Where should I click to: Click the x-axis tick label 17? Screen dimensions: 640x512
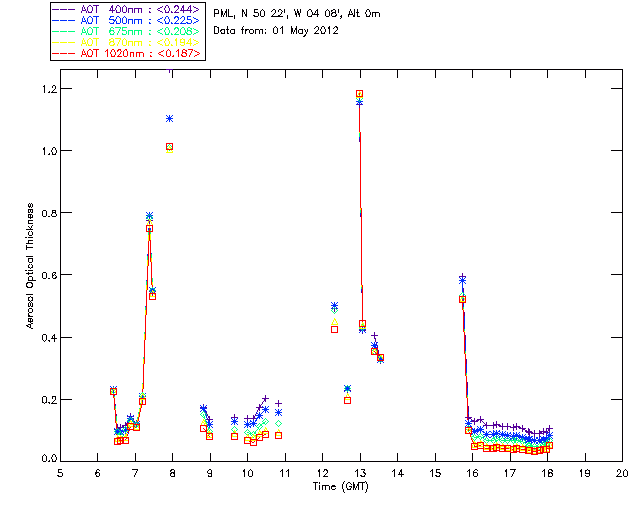pyautogui.click(x=510, y=473)
